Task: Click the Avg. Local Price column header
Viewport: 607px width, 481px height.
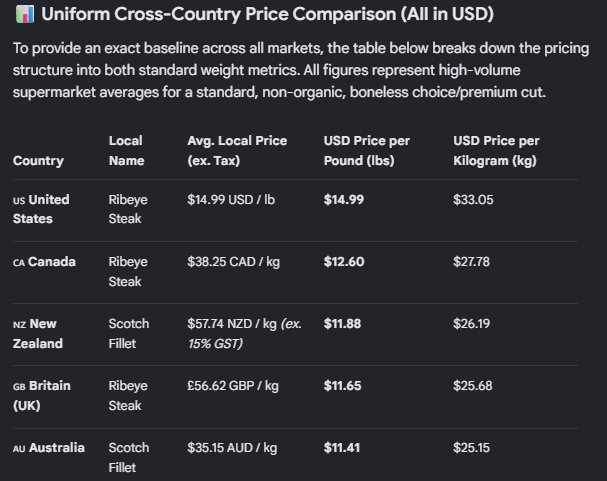Action: pos(237,151)
